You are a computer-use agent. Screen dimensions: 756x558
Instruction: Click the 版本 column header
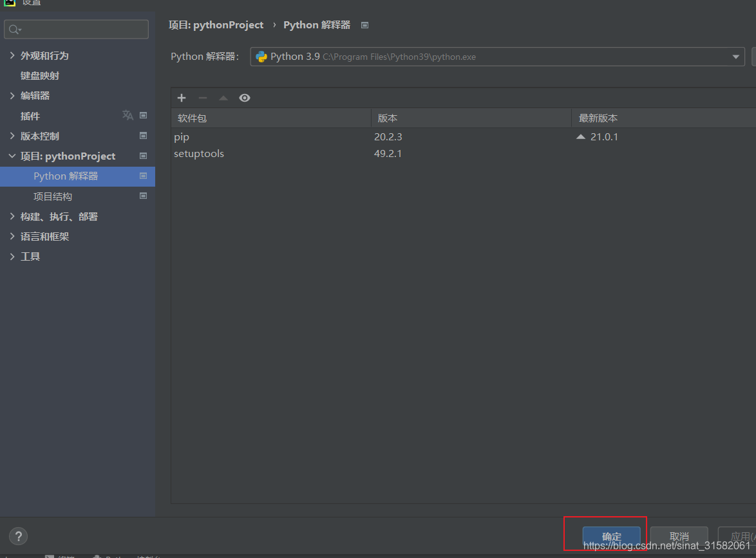pyautogui.click(x=471, y=118)
